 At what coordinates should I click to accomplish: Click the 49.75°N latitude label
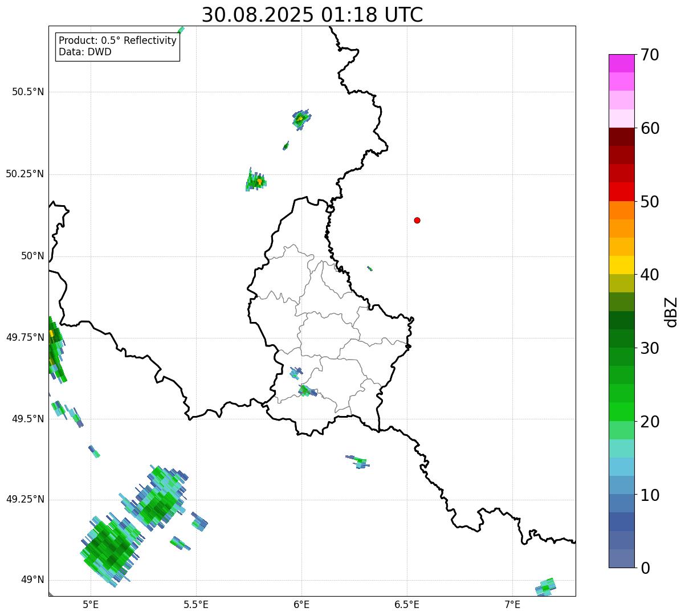tap(25, 337)
